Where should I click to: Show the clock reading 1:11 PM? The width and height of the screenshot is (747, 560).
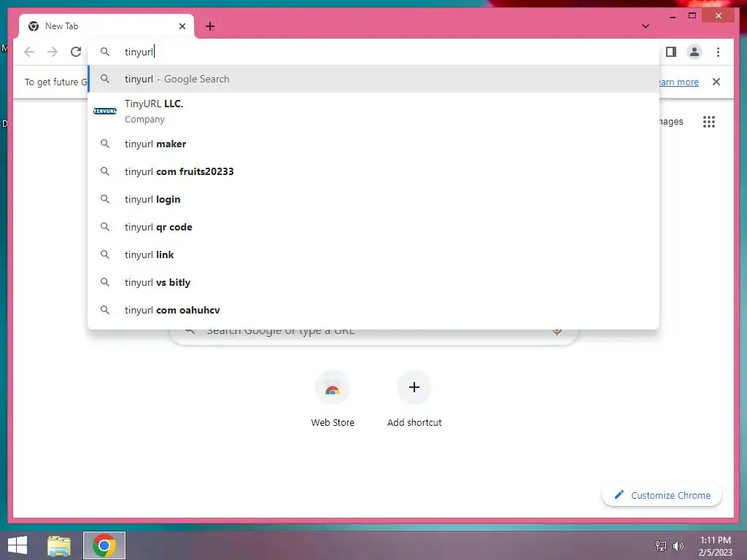pos(715,540)
